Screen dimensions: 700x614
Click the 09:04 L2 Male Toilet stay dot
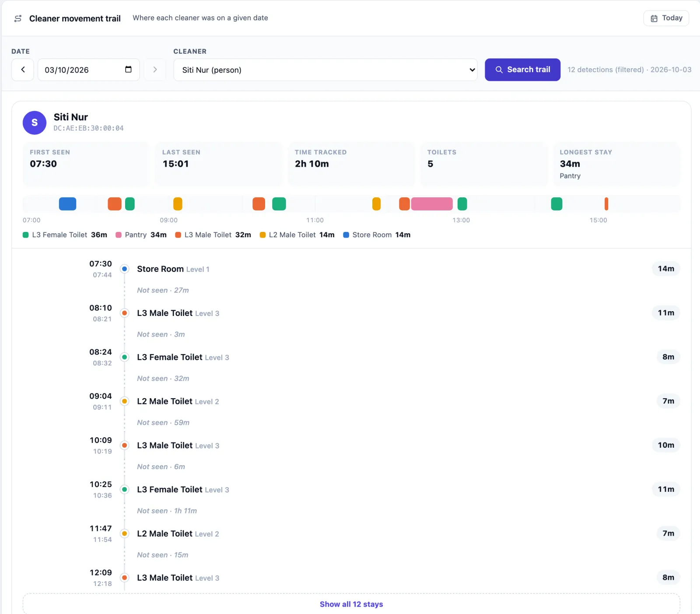click(x=125, y=401)
